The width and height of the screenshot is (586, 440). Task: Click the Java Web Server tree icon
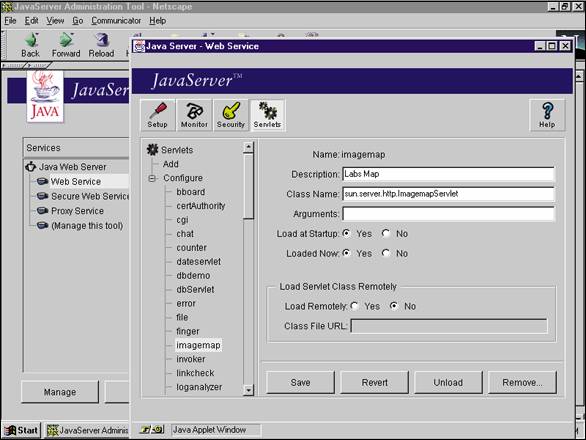click(x=31, y=167)
